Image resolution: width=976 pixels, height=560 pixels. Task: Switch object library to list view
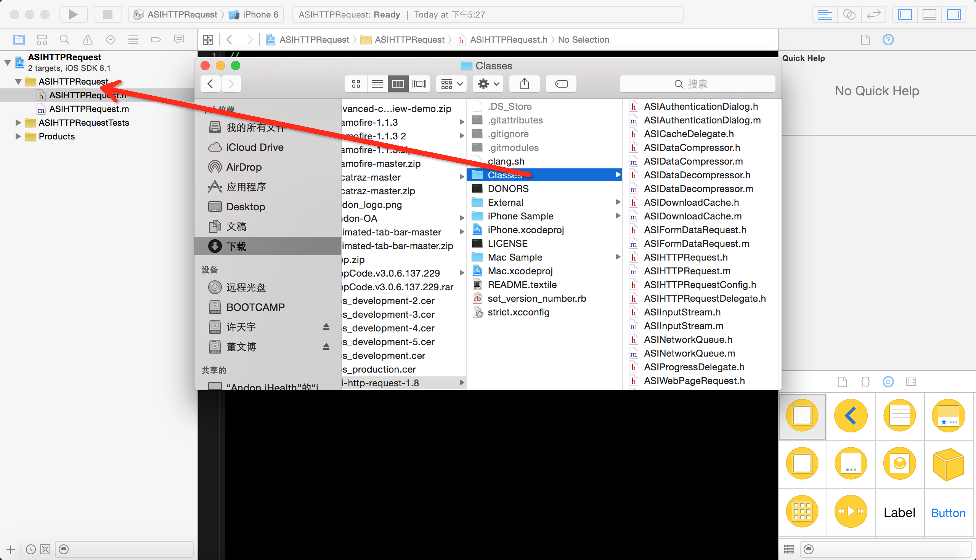789,549
